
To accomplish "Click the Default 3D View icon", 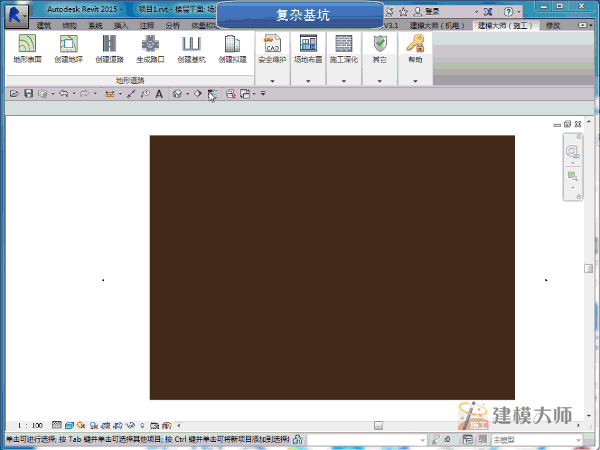I will click(177, 93).
